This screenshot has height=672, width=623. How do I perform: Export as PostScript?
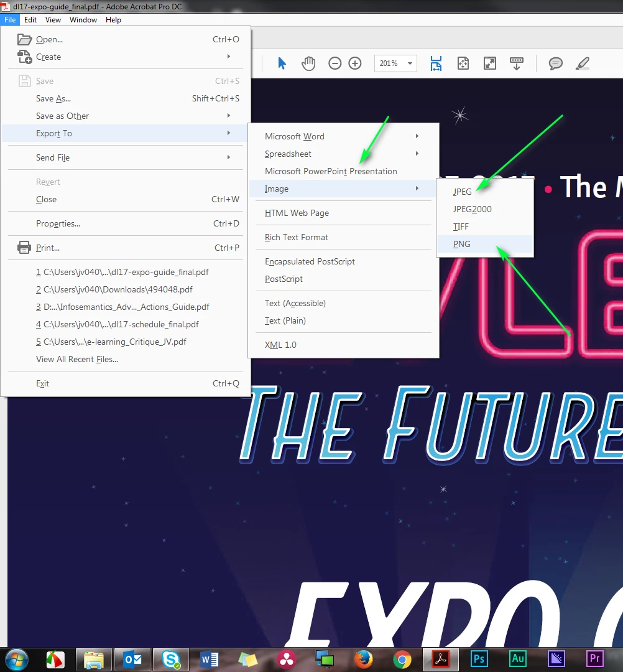coord(343,279)
